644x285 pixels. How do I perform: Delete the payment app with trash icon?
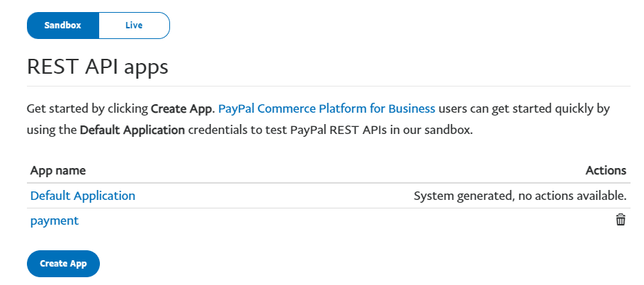coord(620,220)
